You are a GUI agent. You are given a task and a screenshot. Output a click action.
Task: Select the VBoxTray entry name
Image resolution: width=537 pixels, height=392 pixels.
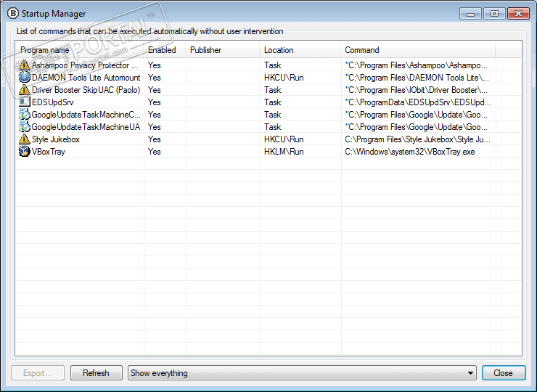(49, 152)
